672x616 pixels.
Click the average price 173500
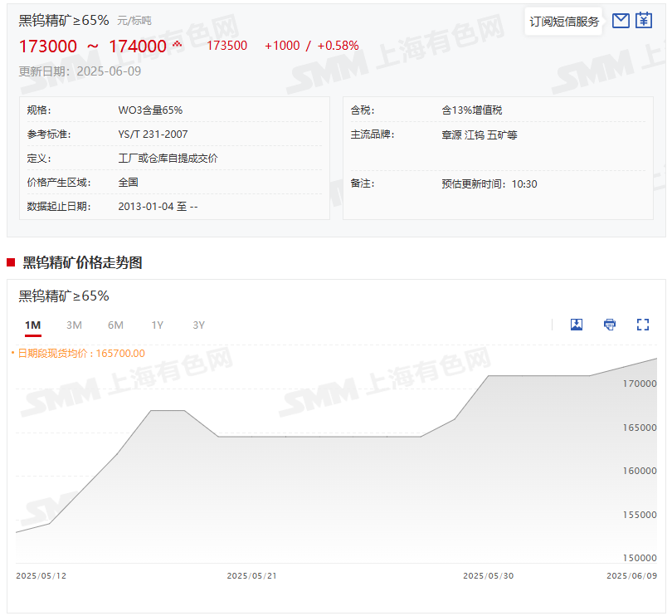tap(226, 46)
